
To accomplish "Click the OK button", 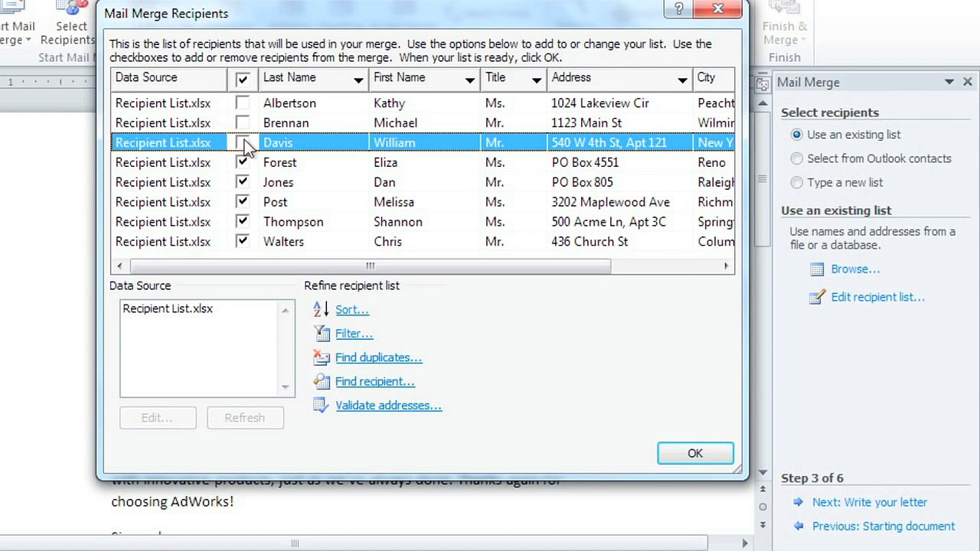I will click(695, 453).
